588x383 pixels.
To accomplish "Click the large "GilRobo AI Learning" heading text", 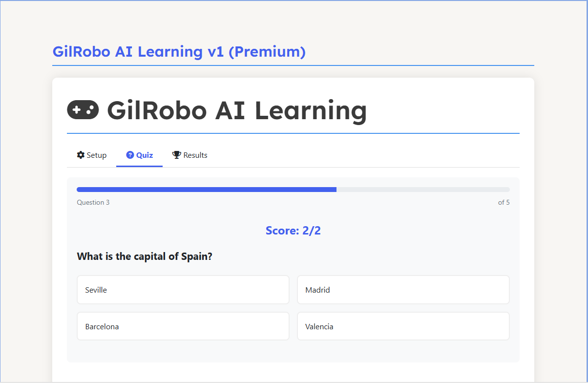I will [x=237, y=110].
